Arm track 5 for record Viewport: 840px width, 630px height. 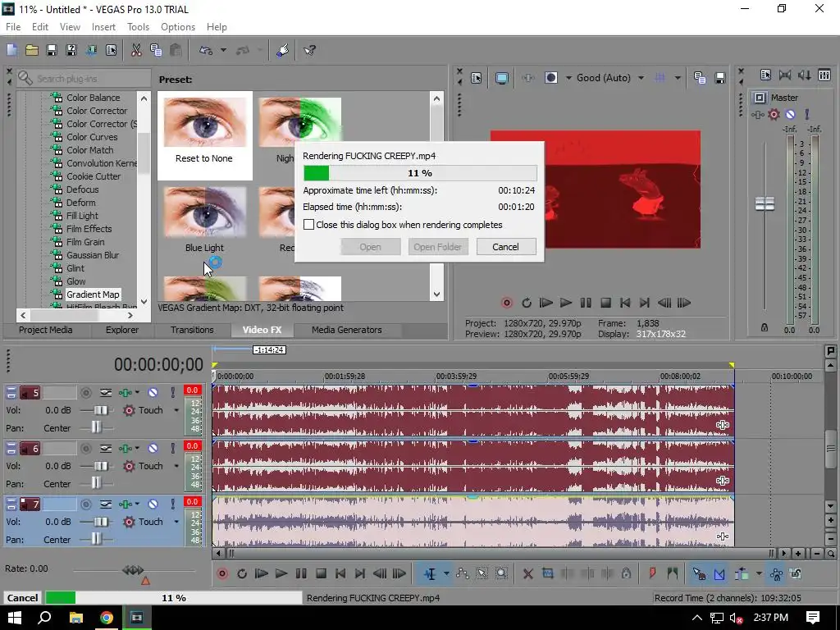[x=85, y=393]
